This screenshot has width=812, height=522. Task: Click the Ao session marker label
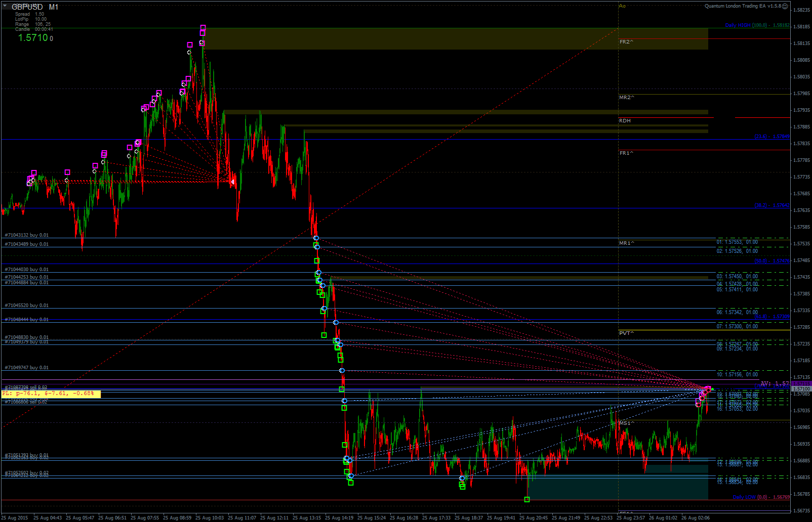[622, 6]
